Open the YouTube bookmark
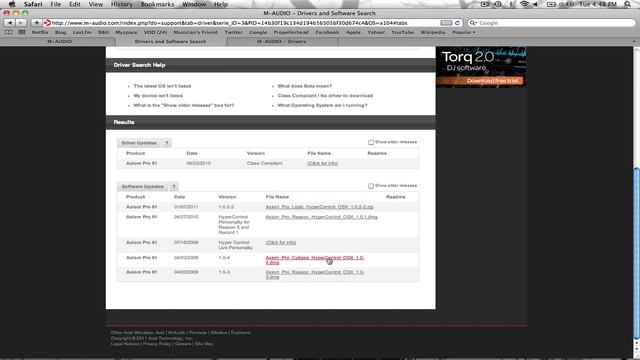This screenshot has height=360, width=640. [402, 32]
